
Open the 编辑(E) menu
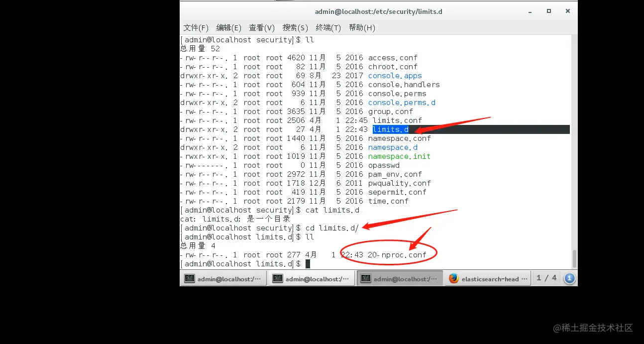229,28
